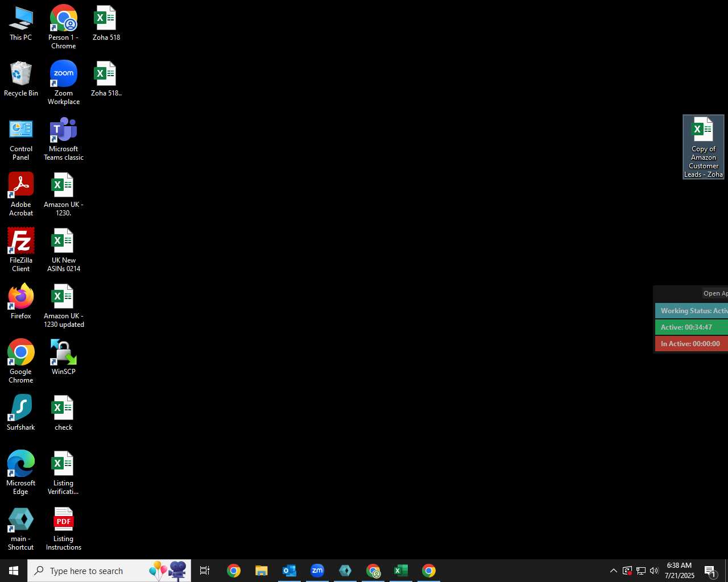Switch to Chrome profile window in taskbar

tap(373, 571)
